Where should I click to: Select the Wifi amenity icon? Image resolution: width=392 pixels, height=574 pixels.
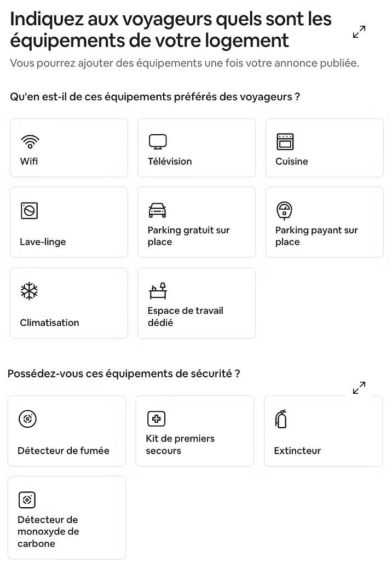[x=29, y=141]
